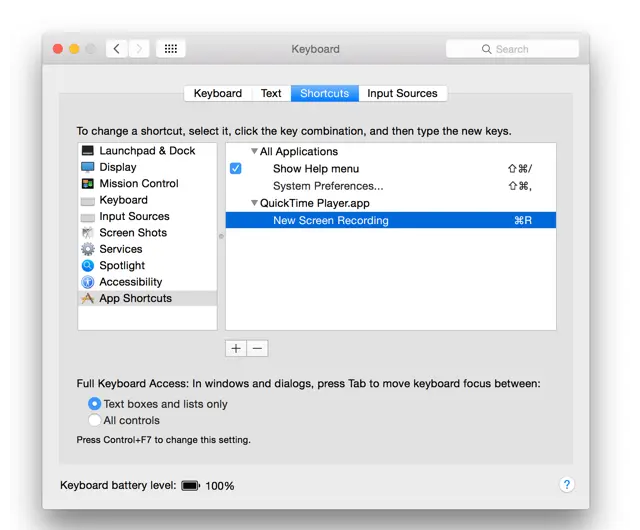Show all preferences grid button
The width and height of the screenshot is (640, 530).
[171, 49]
